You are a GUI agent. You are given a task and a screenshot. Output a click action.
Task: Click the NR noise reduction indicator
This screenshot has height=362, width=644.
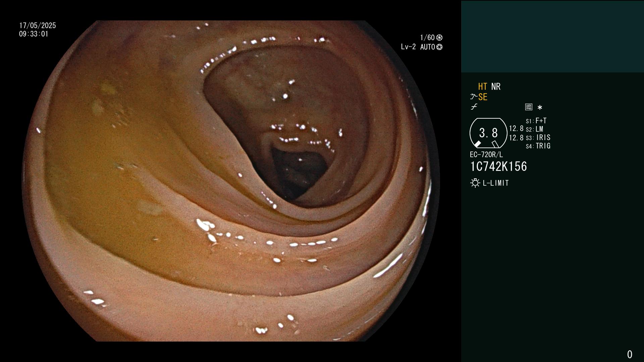click(x=496, y=86)
